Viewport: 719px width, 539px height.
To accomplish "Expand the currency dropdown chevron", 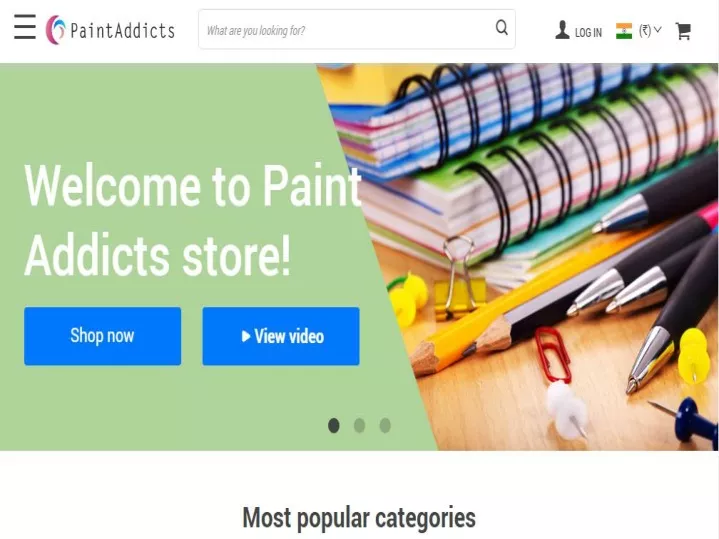I will (658, 30).
